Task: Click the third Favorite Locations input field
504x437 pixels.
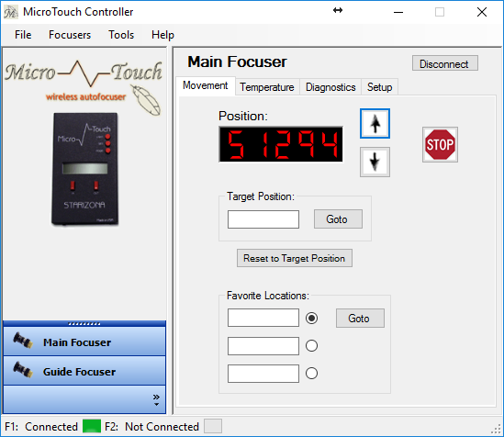Action: [x=263, y=374]
